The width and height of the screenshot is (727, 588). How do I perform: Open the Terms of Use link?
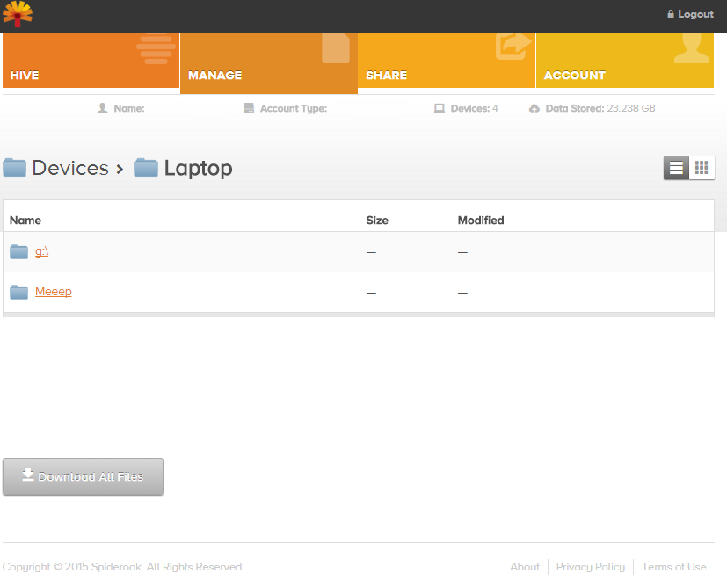click(x=674, y=567)
